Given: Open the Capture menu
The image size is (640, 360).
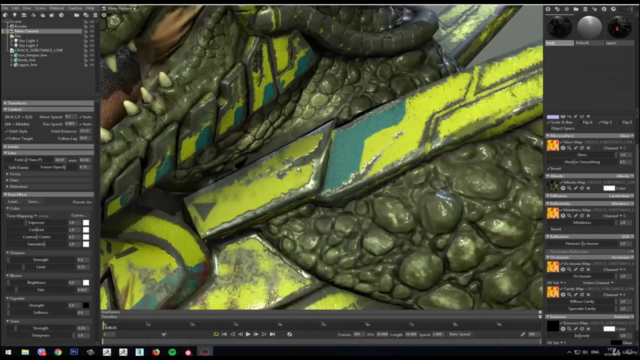Looking at the screenshot, I should [75, 8].
